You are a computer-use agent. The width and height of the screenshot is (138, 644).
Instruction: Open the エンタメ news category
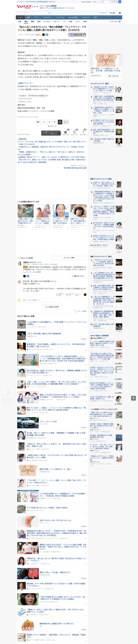(x=47, y=21)
